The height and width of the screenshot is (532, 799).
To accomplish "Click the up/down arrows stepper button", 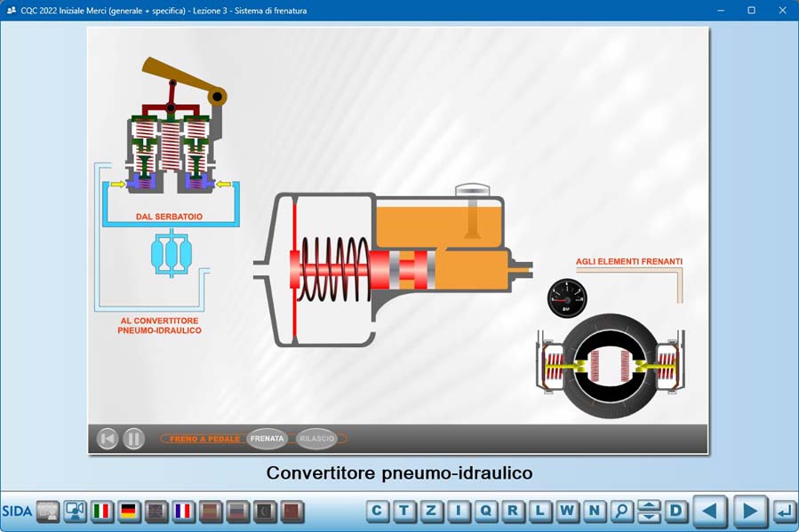I will (x=649, y=511).
